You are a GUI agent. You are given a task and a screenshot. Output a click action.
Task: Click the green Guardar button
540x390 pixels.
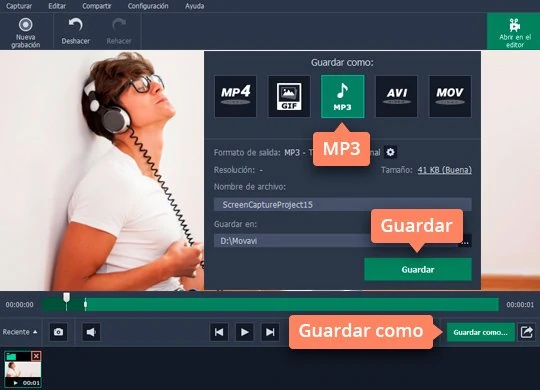[418, 269]
